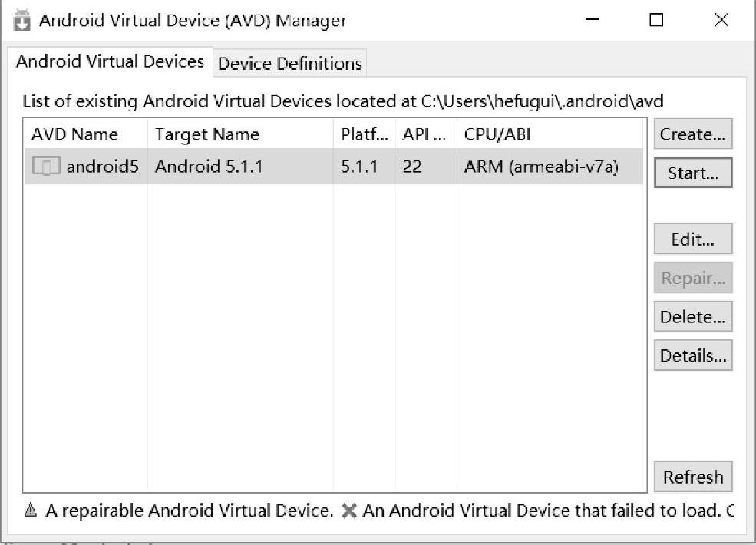The height and width of the screenshot is (545, 756).
Task: Maximize the AVD Manager window
Action: pyautogui.click(x=656, y=21)
